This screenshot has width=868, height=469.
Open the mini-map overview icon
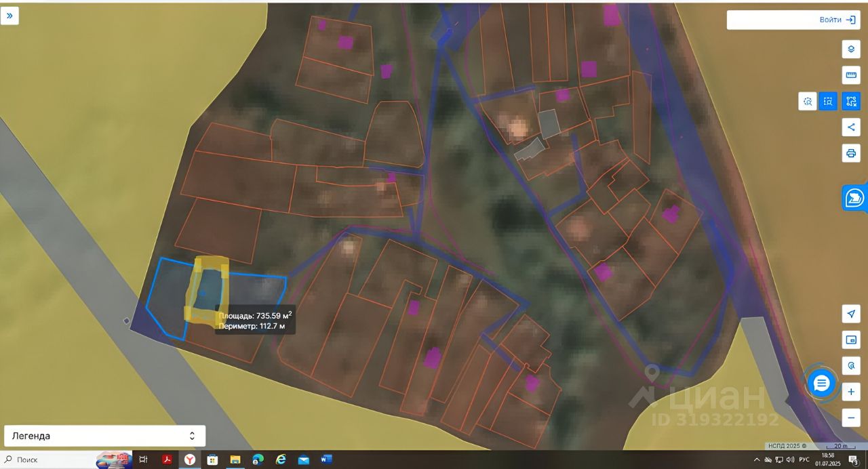coord(851,340)
